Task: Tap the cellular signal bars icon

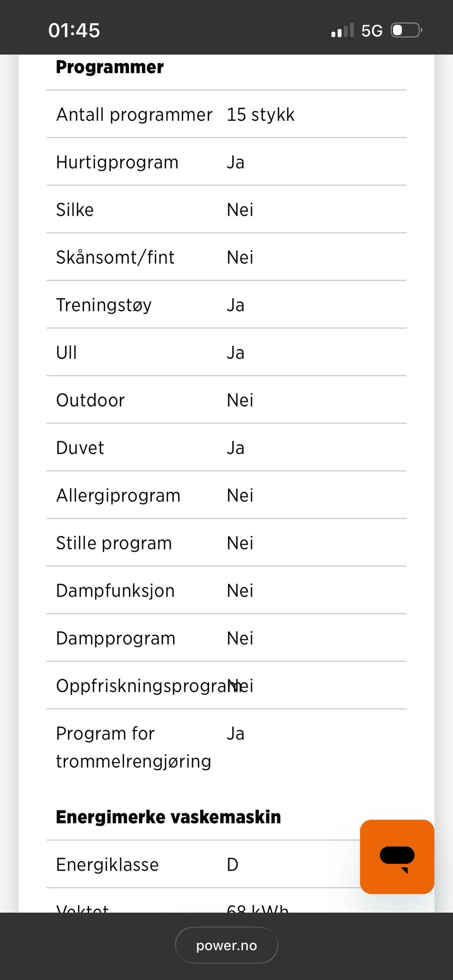Action: (x=342, y=31)
